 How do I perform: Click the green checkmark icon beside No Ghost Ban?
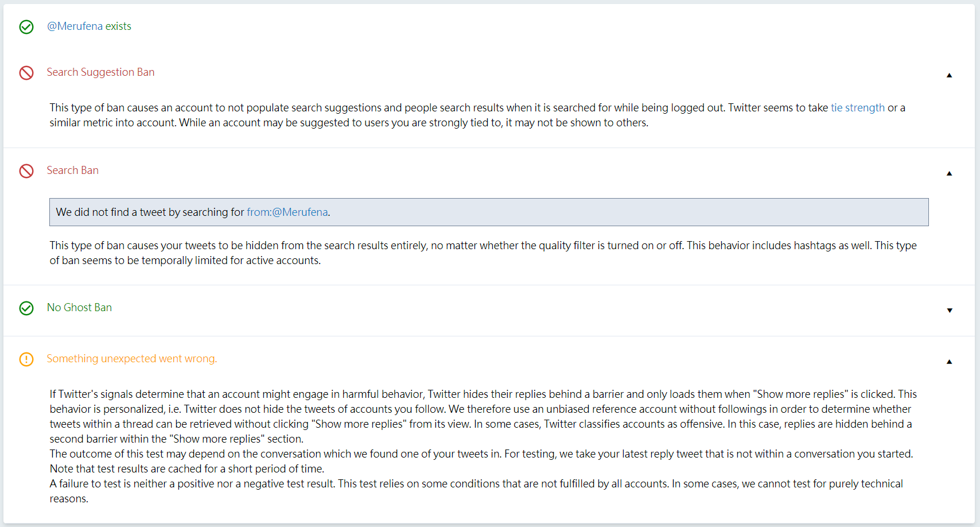(x=26, y=308)
